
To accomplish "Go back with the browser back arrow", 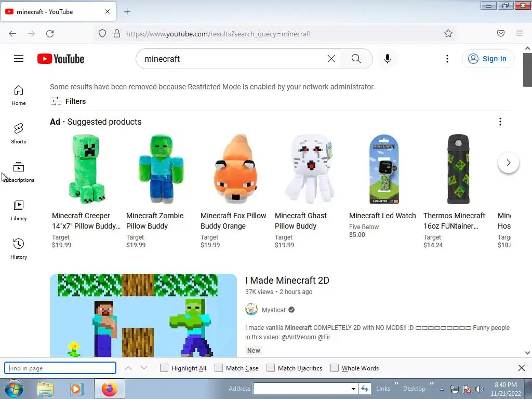I will click(12, 34).
